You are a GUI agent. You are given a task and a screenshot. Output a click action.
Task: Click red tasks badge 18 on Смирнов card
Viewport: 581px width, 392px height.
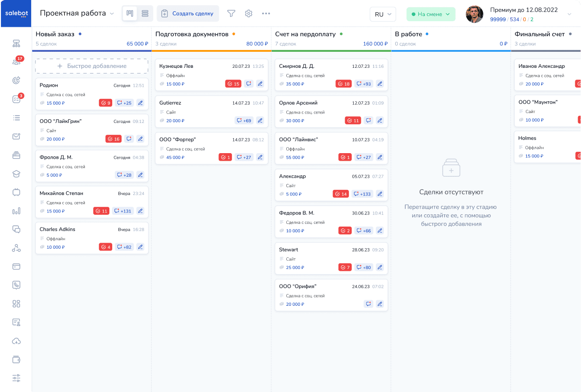tap(343, 84)
